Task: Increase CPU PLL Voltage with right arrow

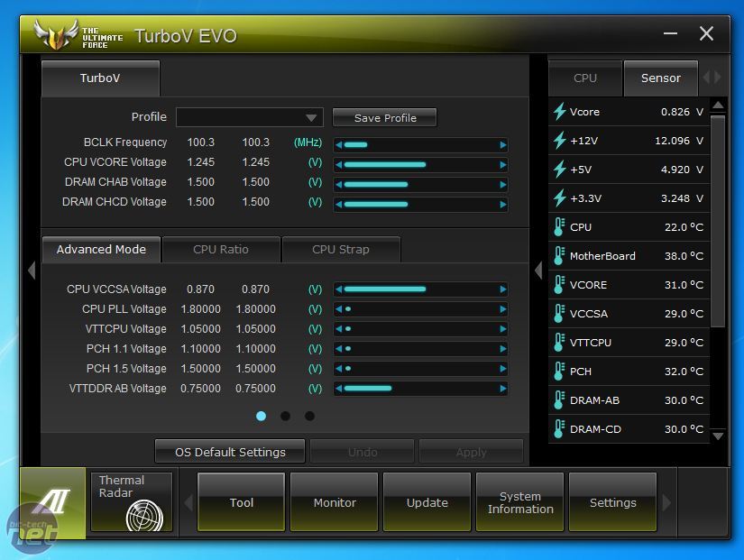Action: 503,309
